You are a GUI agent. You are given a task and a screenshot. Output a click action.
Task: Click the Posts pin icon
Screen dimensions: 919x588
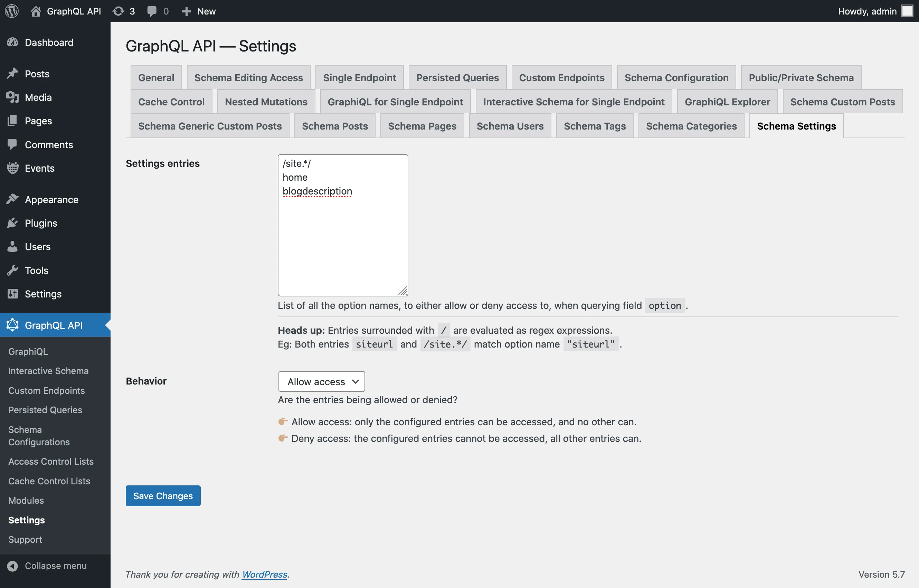coord(12,74)
